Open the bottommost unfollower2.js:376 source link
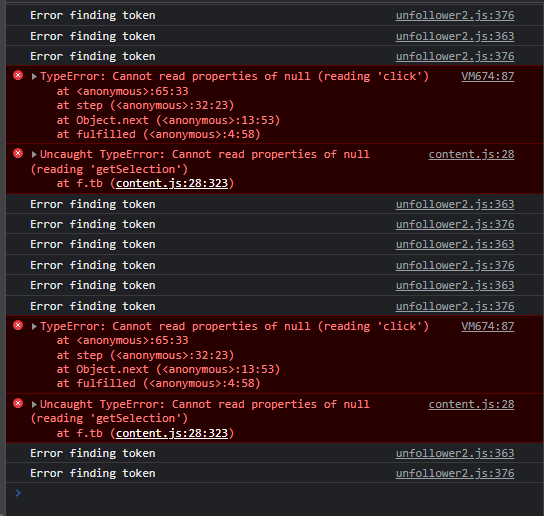This screenshot has height=516, width=544. pos(455,473)
